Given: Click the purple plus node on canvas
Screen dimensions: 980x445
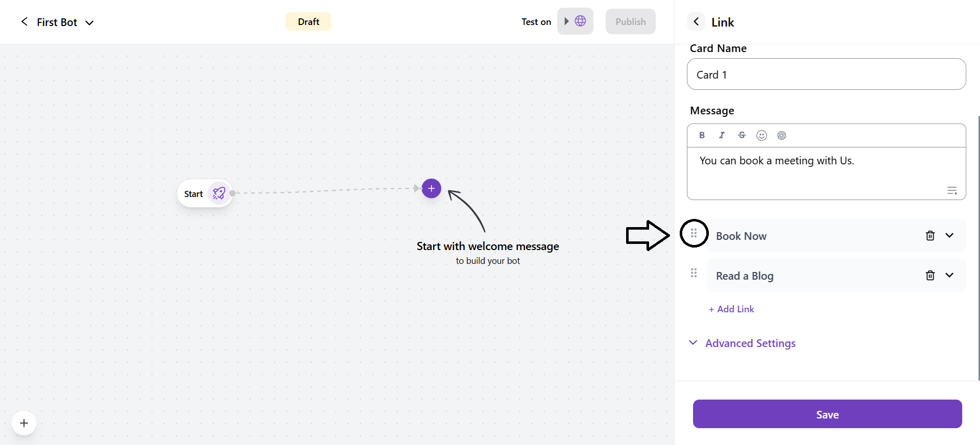Looking at the screenshot, I should coord(432,188).
